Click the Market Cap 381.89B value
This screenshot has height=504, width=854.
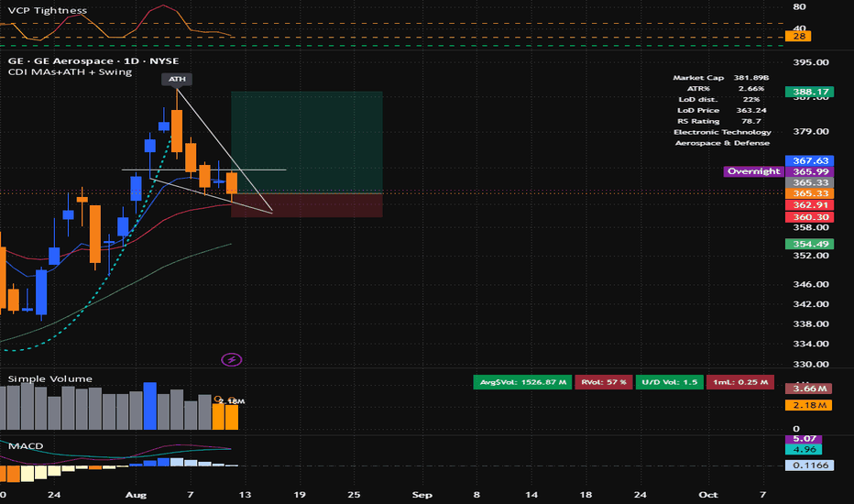coord(751,78)
